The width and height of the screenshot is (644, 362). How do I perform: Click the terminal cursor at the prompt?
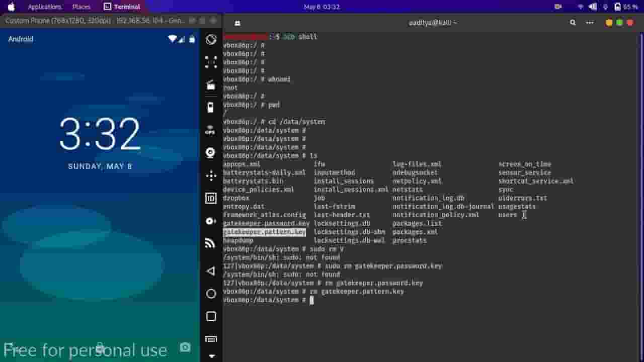[311, 300]
